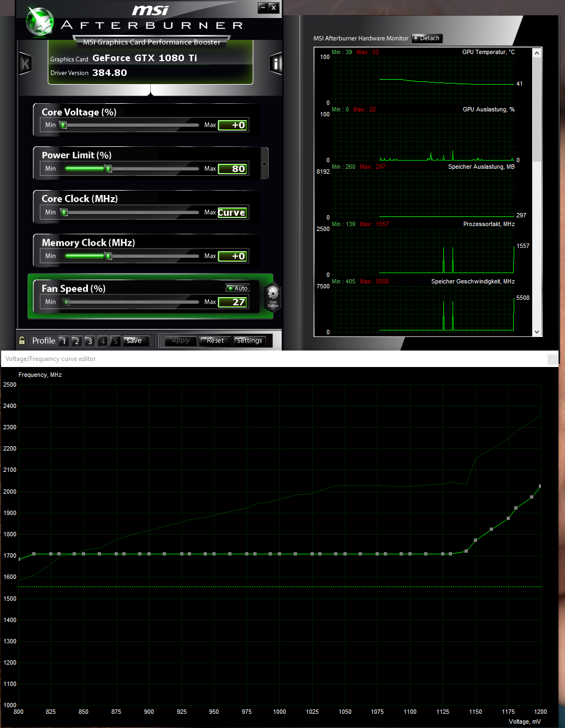
Task: Click the Core Clock Curve value field
Action: point(233,212)
